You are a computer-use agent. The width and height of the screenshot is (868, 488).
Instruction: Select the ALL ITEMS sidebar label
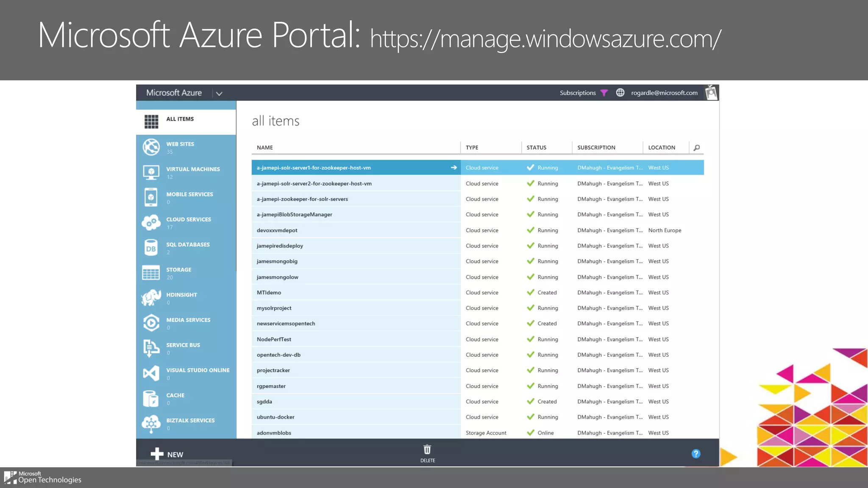[x=180, y=119]
